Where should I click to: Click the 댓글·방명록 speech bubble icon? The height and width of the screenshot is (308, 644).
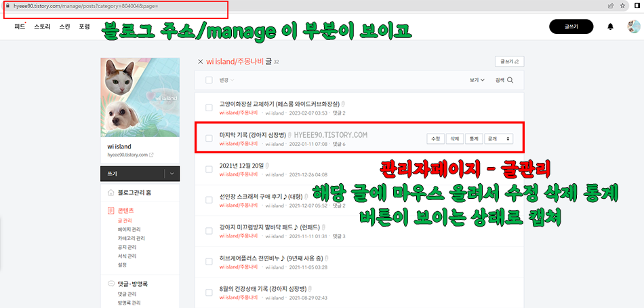click(x=110, y=284)
